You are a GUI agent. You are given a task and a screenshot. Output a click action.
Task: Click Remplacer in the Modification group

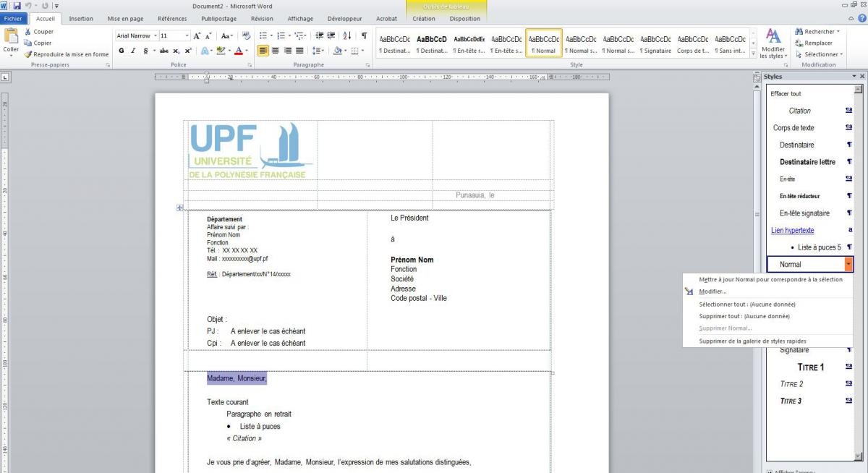[818, 43]
